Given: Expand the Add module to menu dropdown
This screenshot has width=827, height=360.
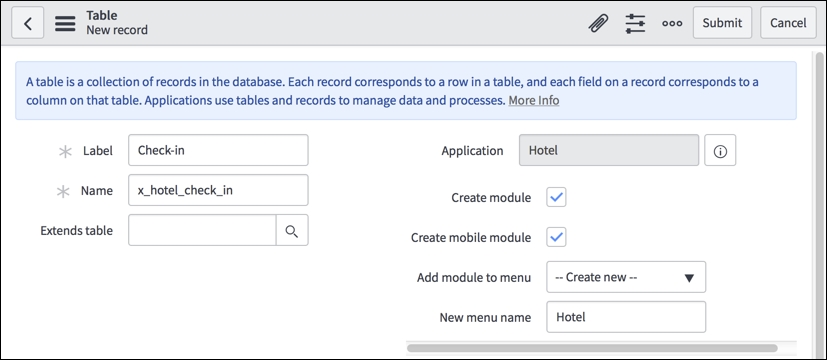Looking at the screenshot, I should click(626, 277).
